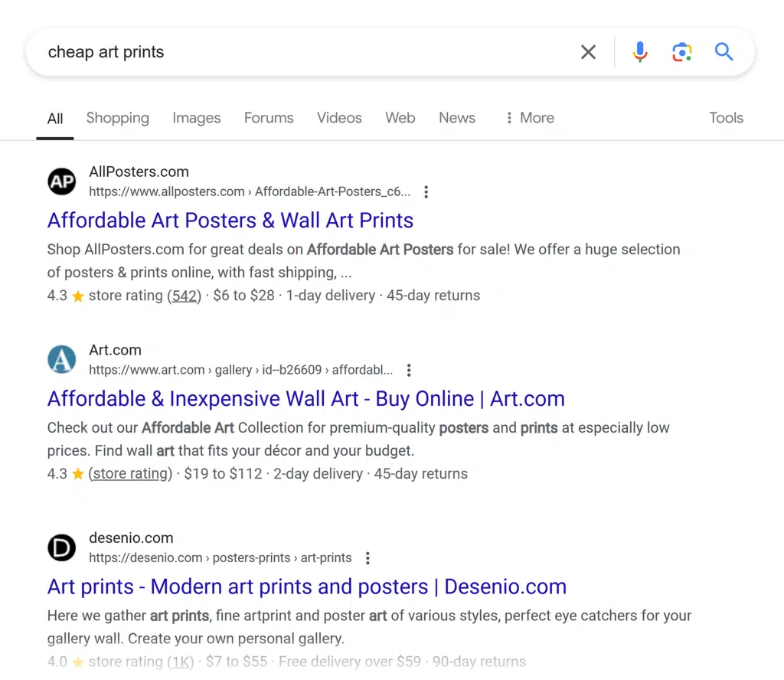The image size is (784, 680).
Task: Open options menu for AllPosters result
Action: (426, 192)
